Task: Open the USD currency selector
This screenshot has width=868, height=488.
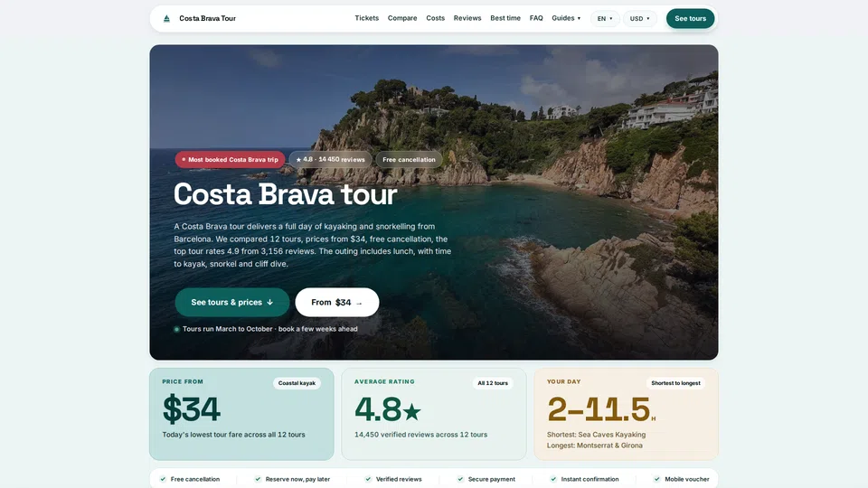Action: [640, 18]
